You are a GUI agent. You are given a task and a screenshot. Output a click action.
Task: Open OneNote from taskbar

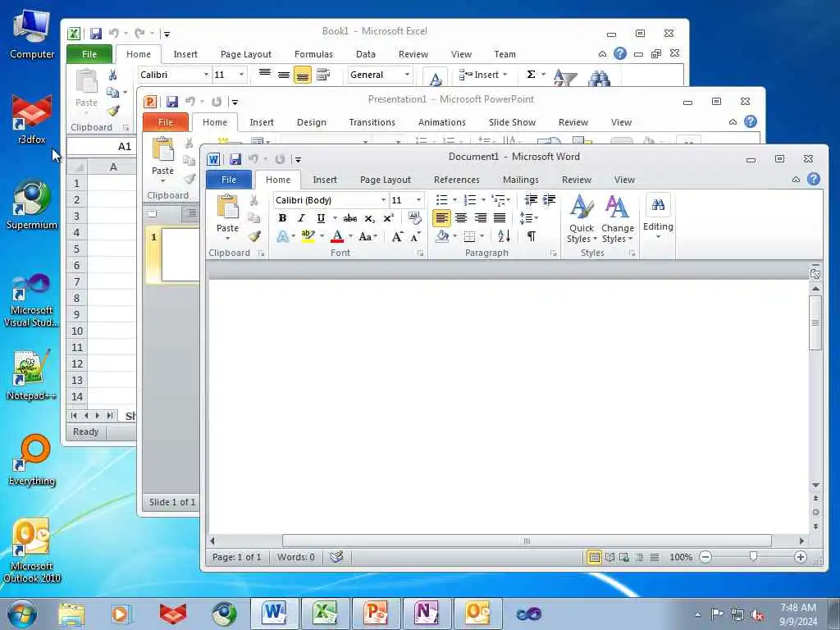pos(426,614)
